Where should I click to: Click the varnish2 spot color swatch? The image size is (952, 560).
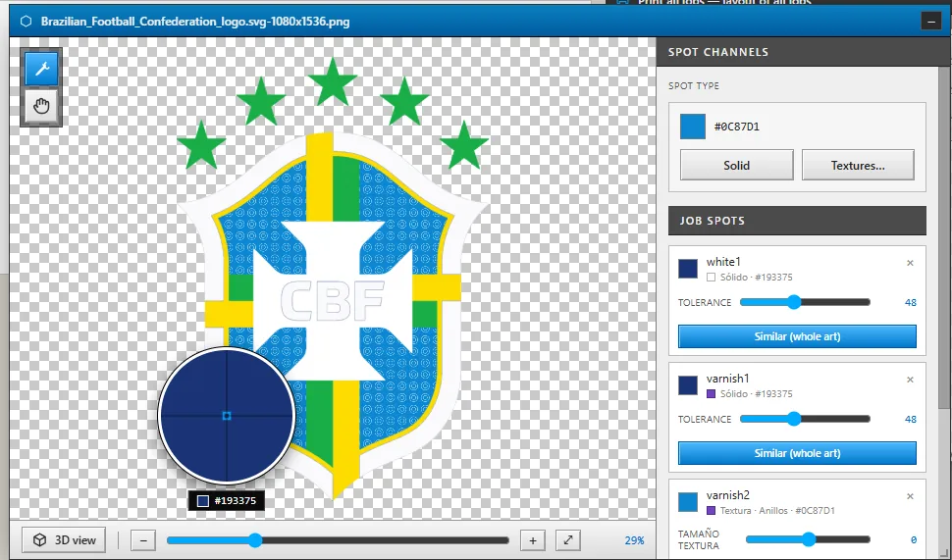(688, 502)
